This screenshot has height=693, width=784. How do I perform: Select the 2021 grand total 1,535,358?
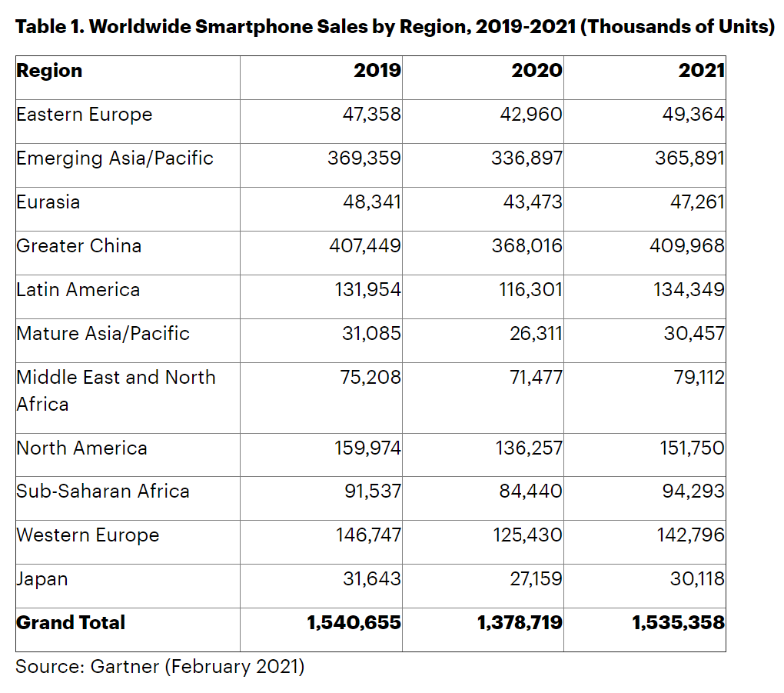pos(678,623)
